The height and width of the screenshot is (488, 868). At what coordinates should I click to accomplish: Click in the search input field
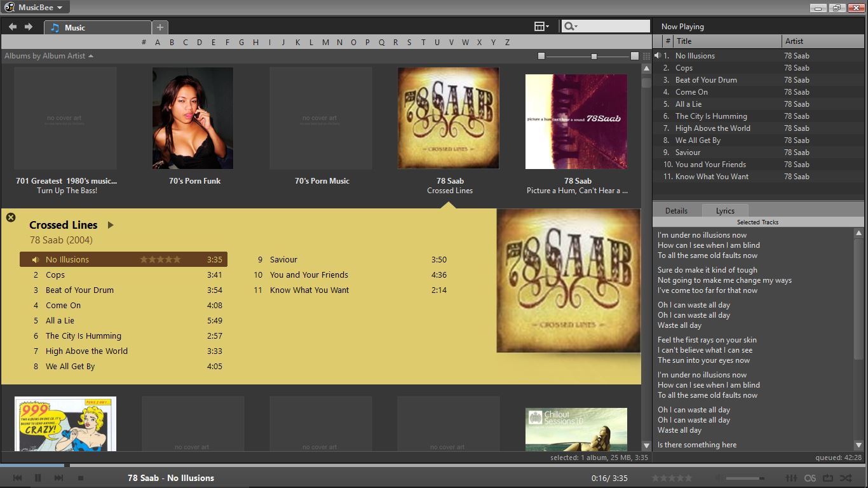pyautogui.click(x=614, y=26)
